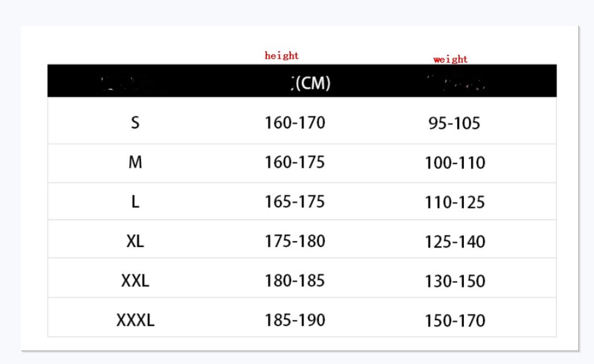Select the XXL size cell
This screenshot has height=364, width=594.
[x=135, y=281]
